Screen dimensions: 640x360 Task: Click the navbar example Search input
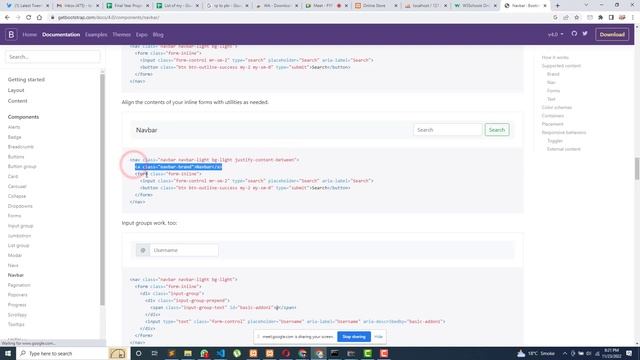click(448, 130)
